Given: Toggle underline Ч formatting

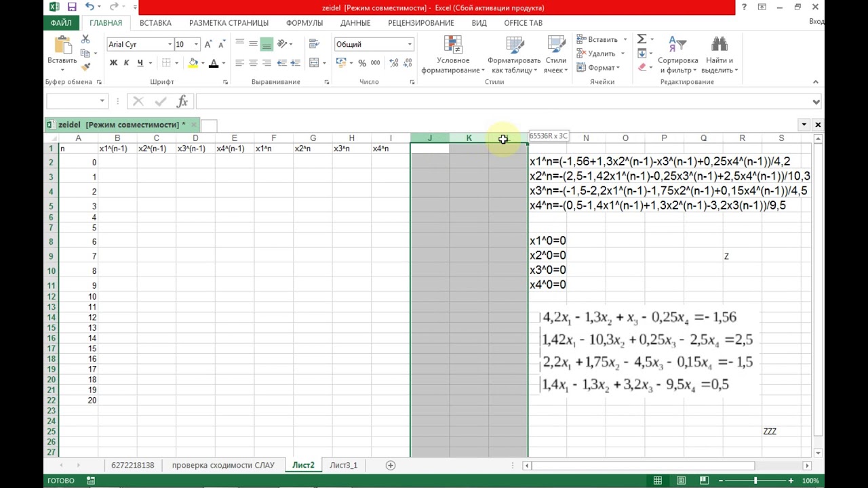Looking at the screenshot, I should 140,63.
